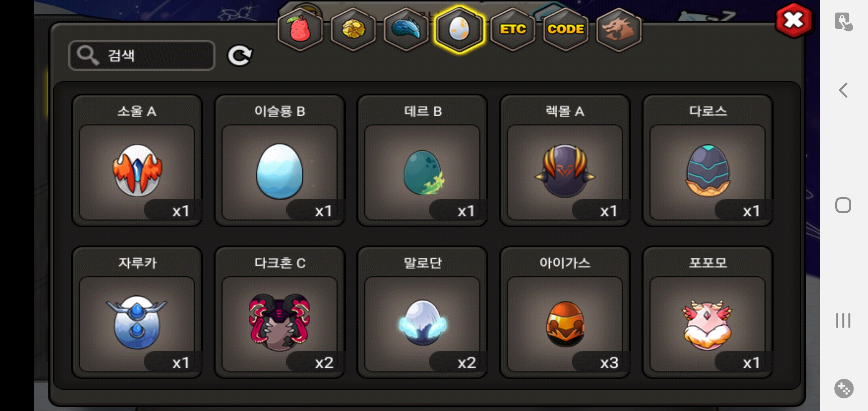
Task: Select the 렉몰 A horned egg
Action: 565,161
